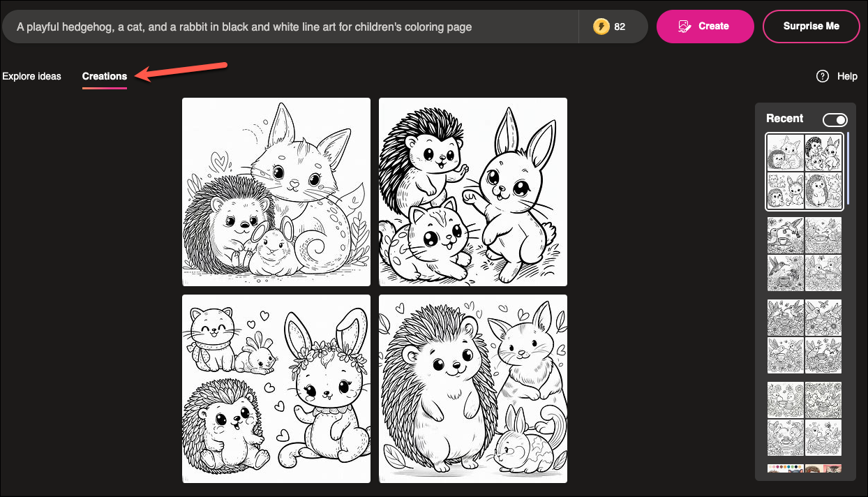Open the Help link
Image resolution: width=868 pixels, height=497 pixels.
847,76
